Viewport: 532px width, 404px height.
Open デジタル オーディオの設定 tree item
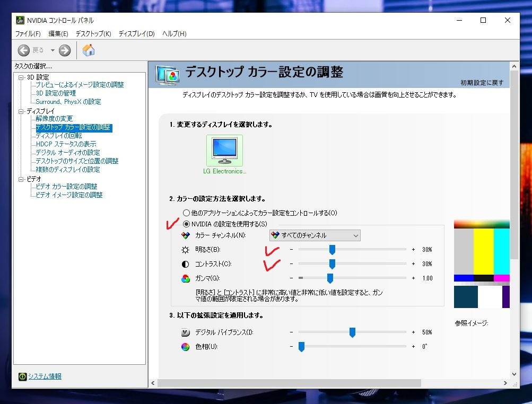click(68, 153)
